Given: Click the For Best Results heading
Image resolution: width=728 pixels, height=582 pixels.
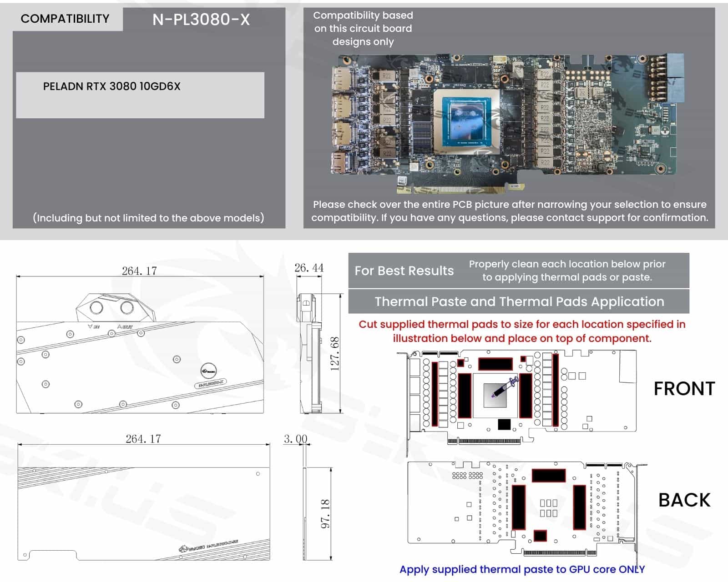Looking at the screenshot, I should click(x=404, y=271).
